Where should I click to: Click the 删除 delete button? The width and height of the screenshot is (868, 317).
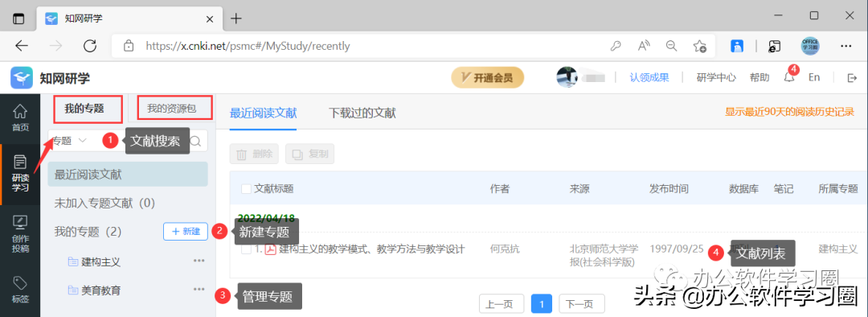255,154
